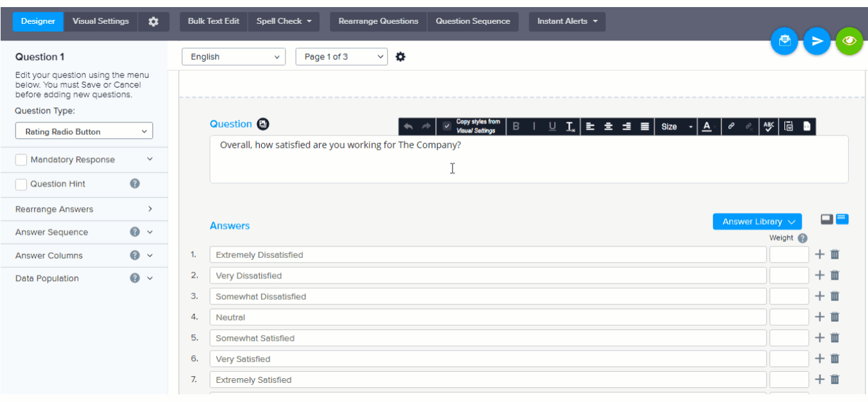
Task: Switch to the Visual Settings tab
Action: 100,21
